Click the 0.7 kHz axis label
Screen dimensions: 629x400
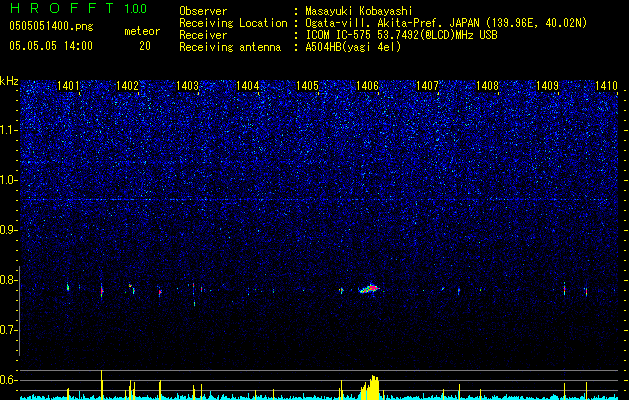coord(9,330)
